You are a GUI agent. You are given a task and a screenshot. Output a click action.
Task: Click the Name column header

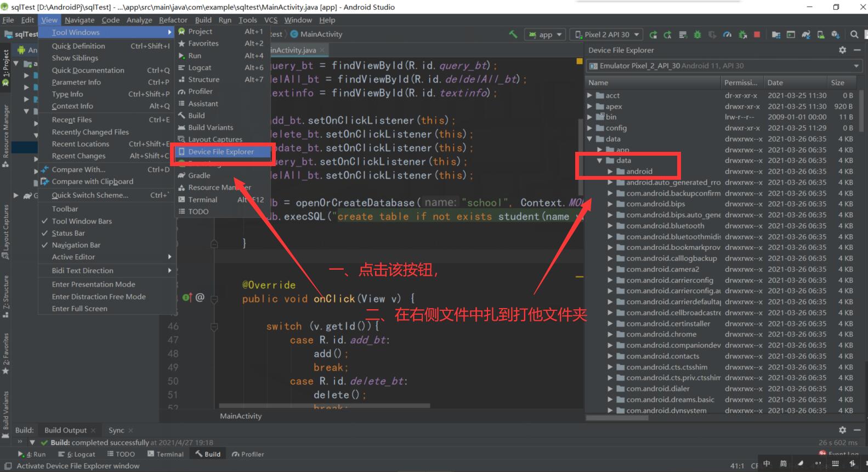(653, 83)
